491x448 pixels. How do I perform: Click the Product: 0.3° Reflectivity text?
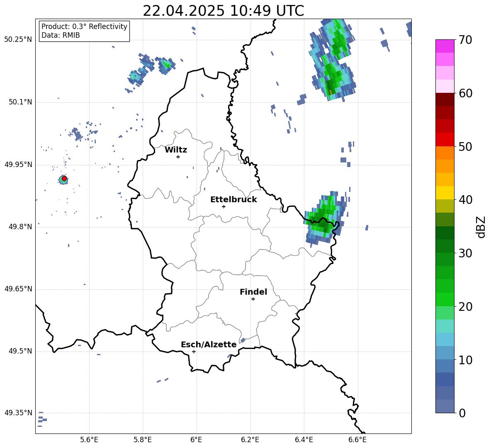pyautogui.click(x=84, y=27)
